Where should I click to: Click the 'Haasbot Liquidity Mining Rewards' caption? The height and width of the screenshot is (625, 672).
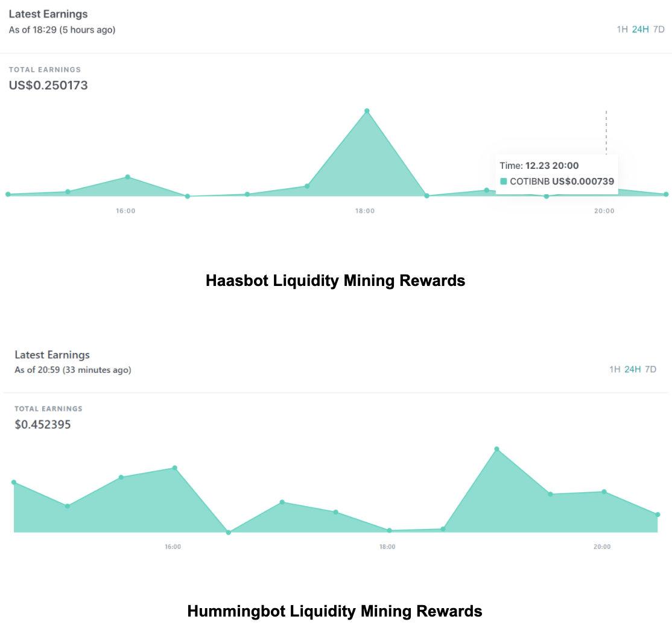(335, 281)
